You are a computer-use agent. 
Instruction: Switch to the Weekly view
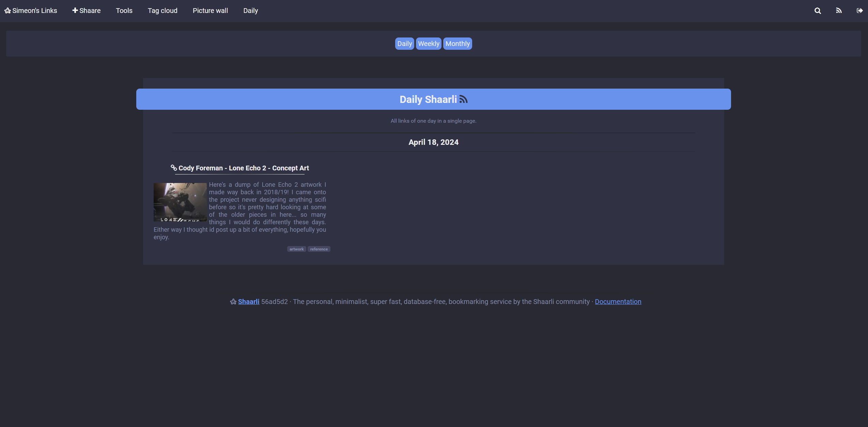pos(429,44)
